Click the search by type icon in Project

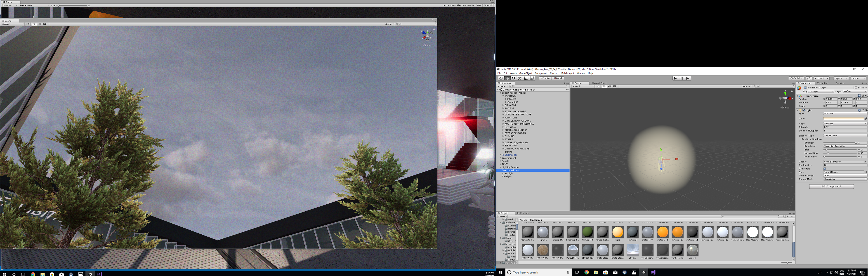[x=783, y=216]
